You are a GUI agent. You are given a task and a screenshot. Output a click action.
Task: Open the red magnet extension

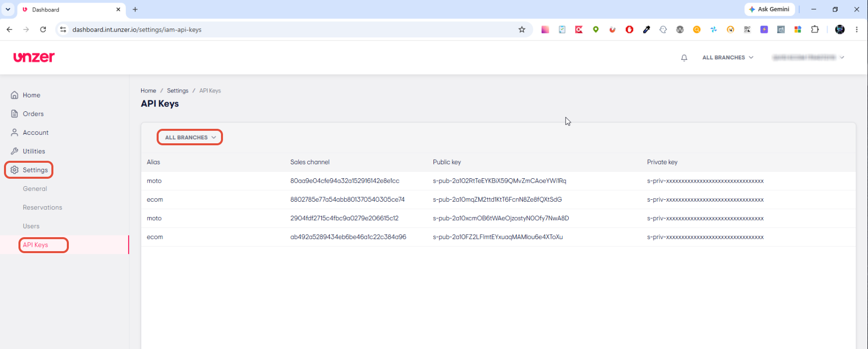pos(613,29)
